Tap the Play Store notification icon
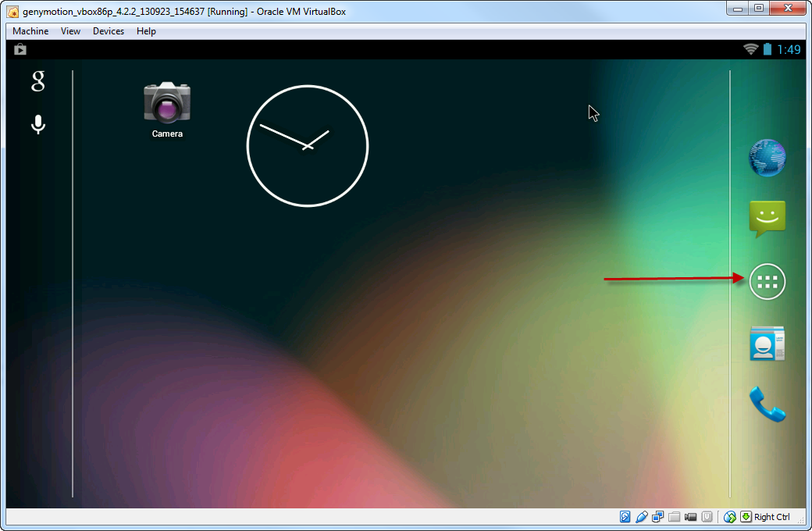Viewport: 812px width, 531px height. [20, 49]
